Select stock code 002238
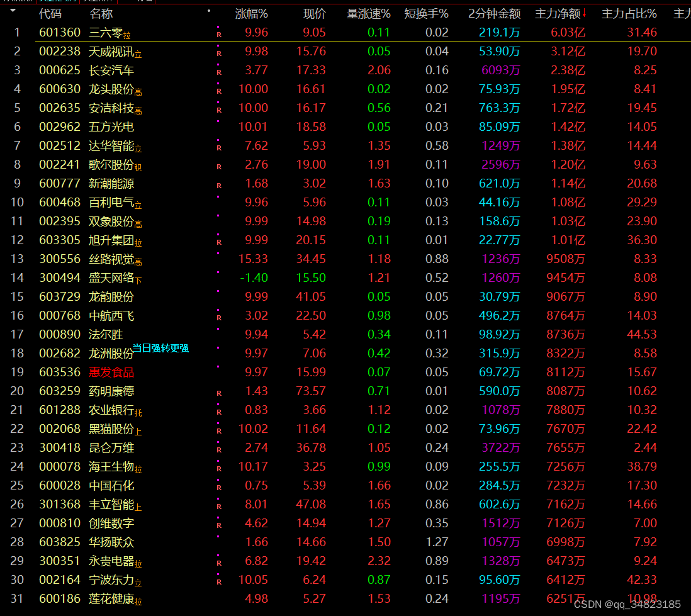 click(60, 52)
